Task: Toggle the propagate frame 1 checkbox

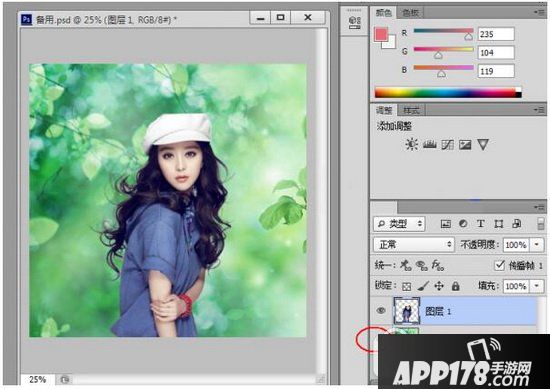Action: 499,265
